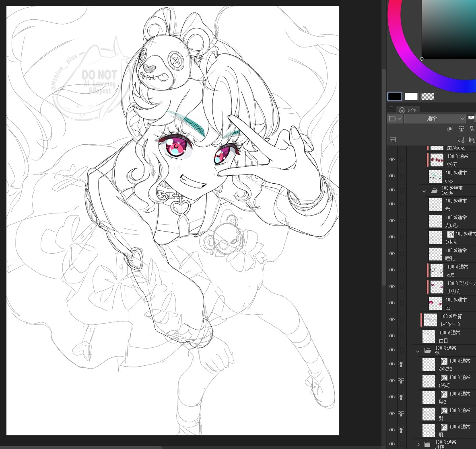Open the 通常 blend mode dropdown
Image resolution: width=476 pixels, height=449 pixels.
coord(435,119)
